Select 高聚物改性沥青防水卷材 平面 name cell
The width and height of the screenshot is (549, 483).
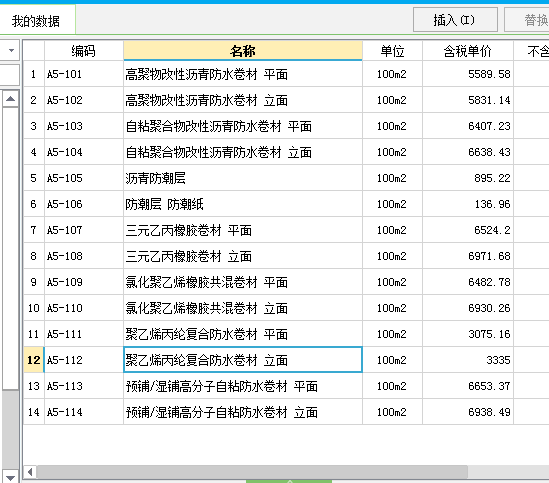(243, 74)
